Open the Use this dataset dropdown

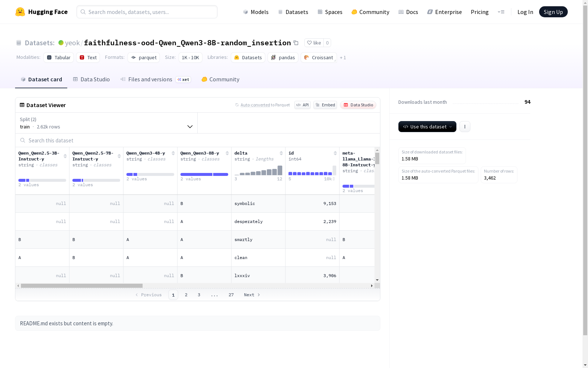pyautogui.click(x=427, y=127)
